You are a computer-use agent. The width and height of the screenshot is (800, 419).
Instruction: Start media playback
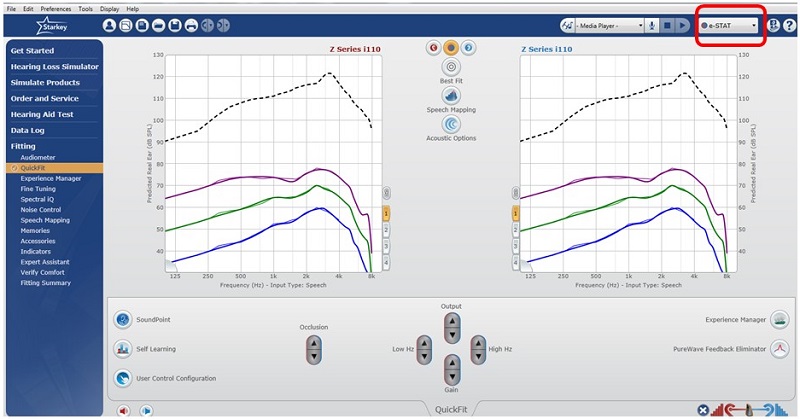[x=682, y=26]
